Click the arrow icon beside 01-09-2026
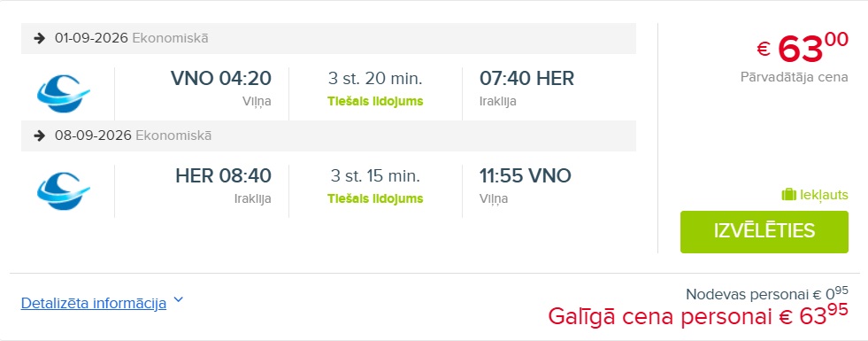868x341 pixels. coord(39,38)
